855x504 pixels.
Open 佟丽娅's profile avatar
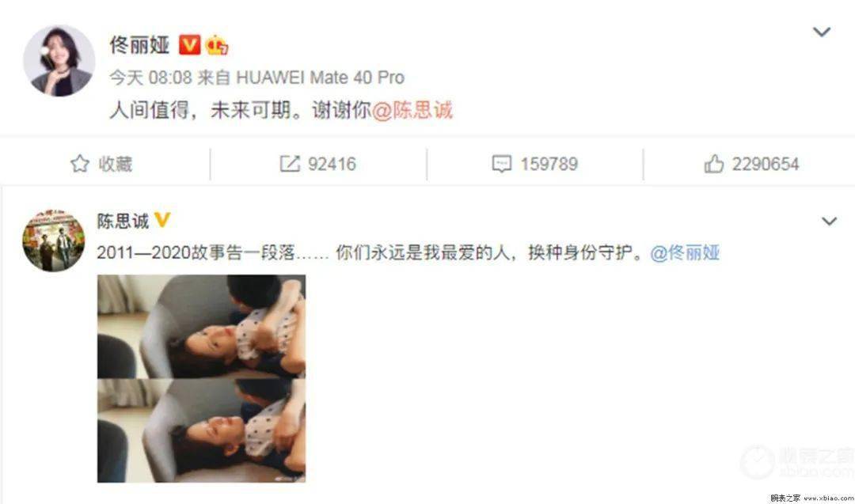(59, 60)
